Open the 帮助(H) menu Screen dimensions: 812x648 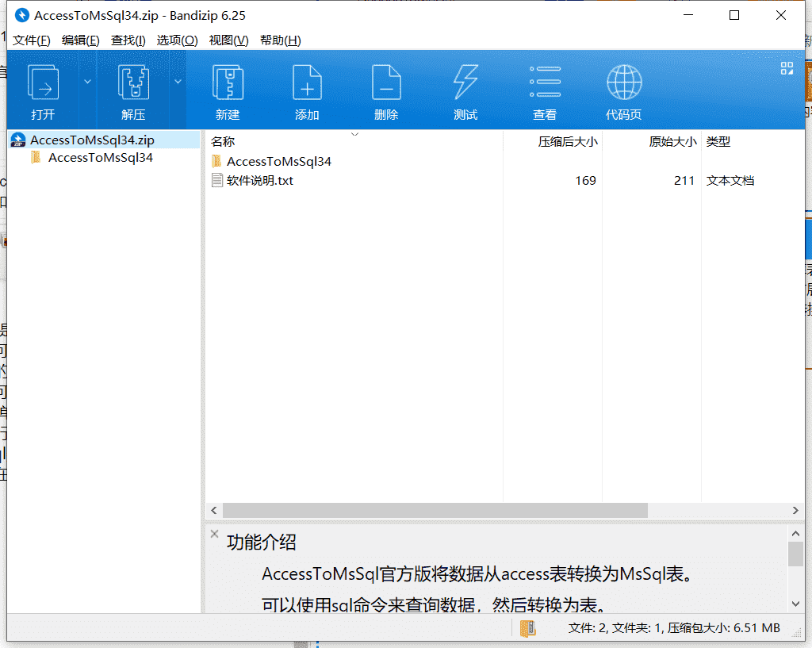(x=280, y=40)
